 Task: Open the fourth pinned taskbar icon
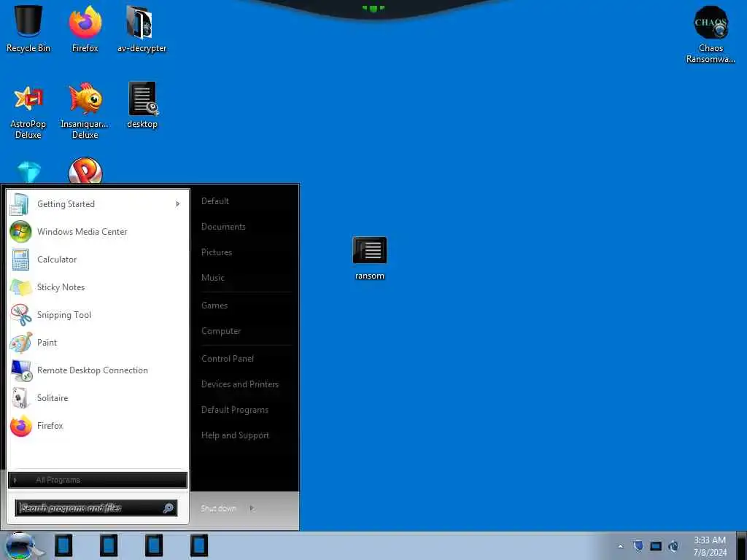(199, 545)
